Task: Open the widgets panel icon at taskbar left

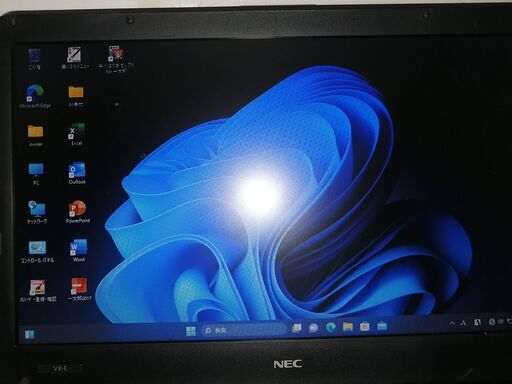Action: point(29,334)
